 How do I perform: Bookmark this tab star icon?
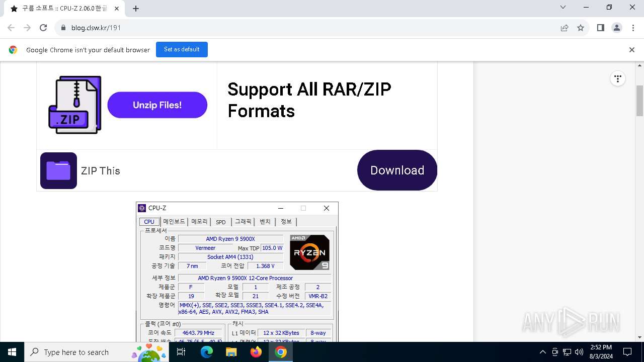[x=581, y=28]
